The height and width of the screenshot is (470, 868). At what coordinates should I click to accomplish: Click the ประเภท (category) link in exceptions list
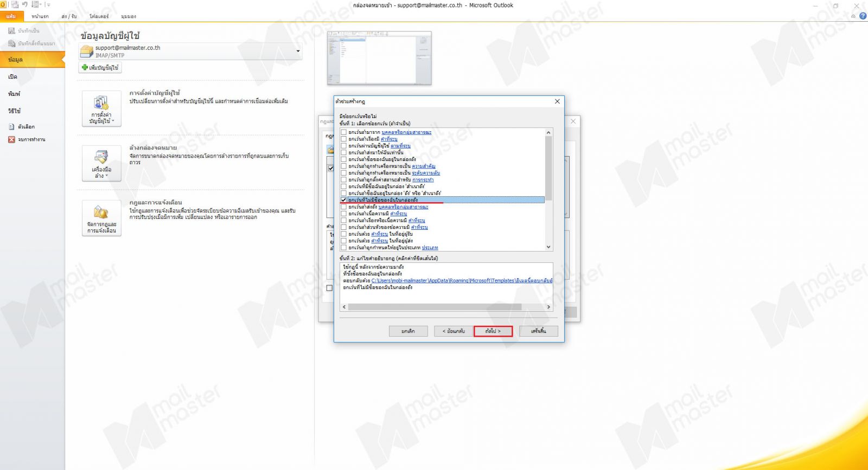(430, 248)
